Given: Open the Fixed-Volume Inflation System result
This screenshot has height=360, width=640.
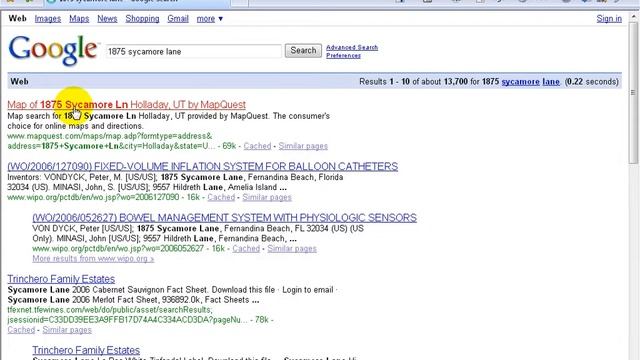Looking at the screenshot, I should pos(202,167).
